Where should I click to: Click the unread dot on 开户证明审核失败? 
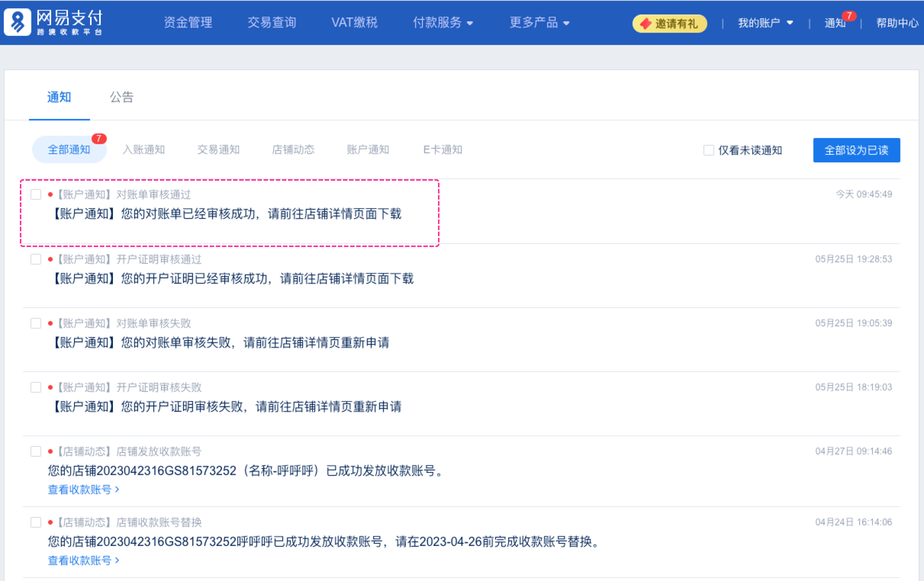(50, 387)
